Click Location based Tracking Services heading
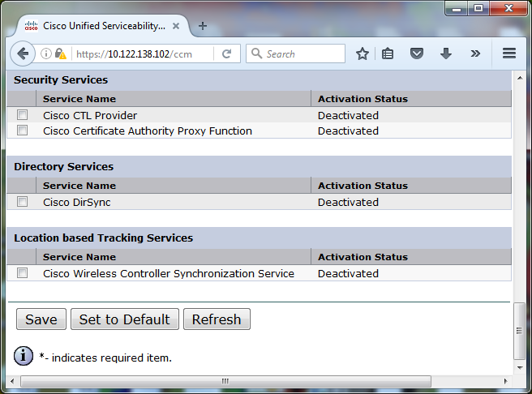This screenshot has height=394, width=532. coord(103,238)
